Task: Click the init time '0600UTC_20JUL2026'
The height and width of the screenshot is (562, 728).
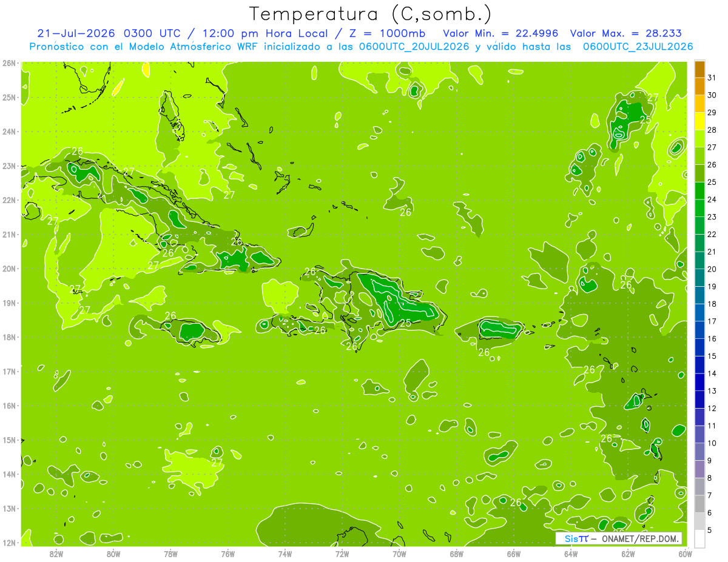Action: pos(414,47)
